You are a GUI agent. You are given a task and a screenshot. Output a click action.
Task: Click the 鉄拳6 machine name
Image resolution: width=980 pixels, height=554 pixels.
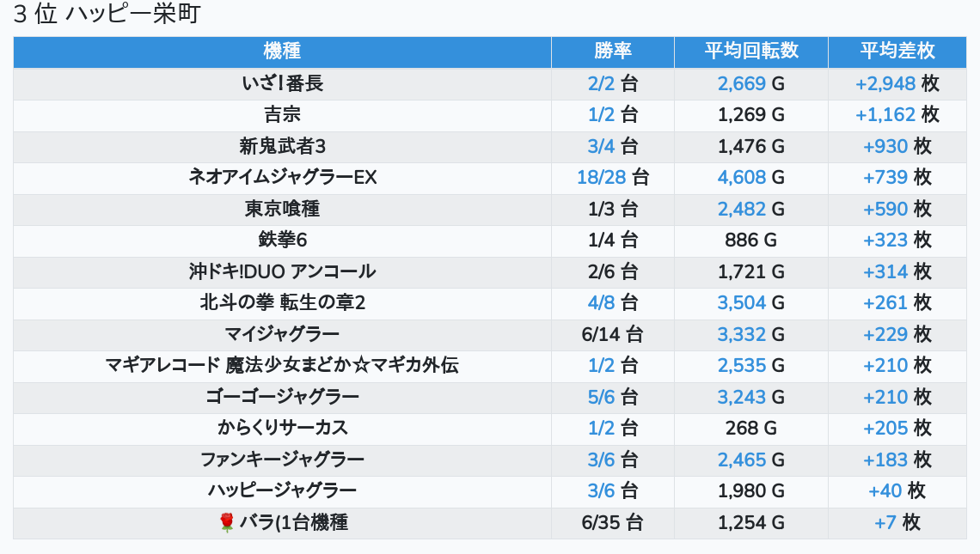282,240
